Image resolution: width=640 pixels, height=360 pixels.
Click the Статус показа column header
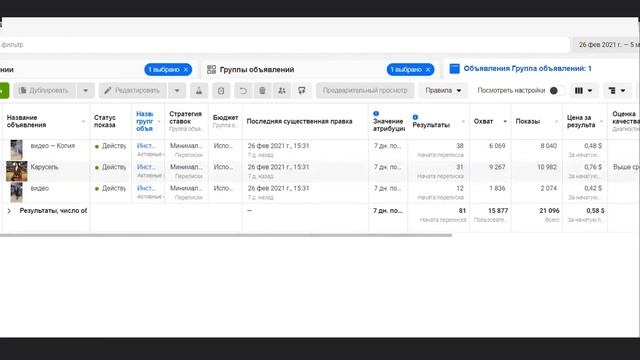coord(104,121)
